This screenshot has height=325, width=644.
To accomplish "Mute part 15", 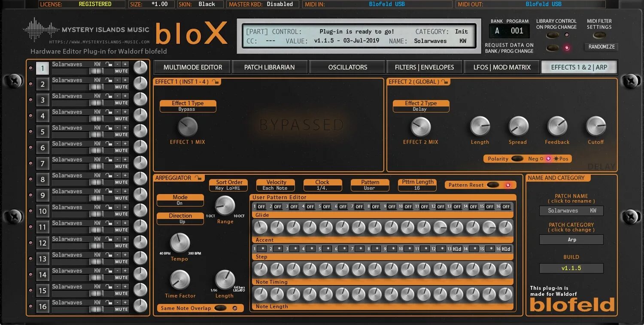I will (122, 294).
